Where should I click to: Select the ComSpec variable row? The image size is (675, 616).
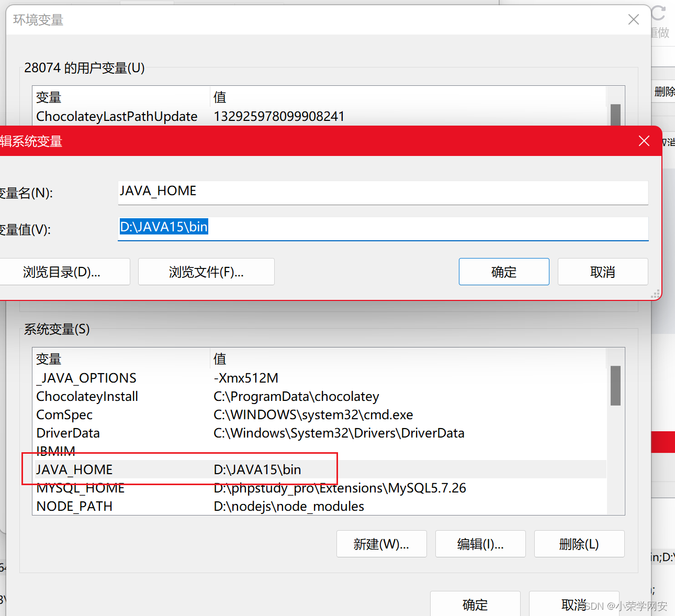[x=319, y=415]
